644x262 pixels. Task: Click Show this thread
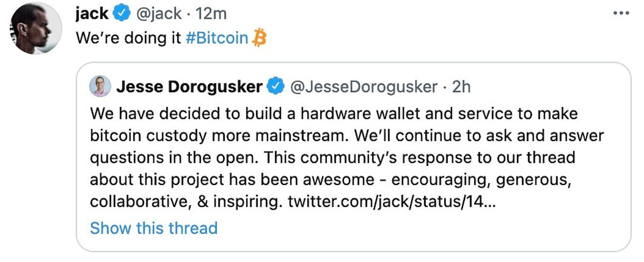pos(153,228)
